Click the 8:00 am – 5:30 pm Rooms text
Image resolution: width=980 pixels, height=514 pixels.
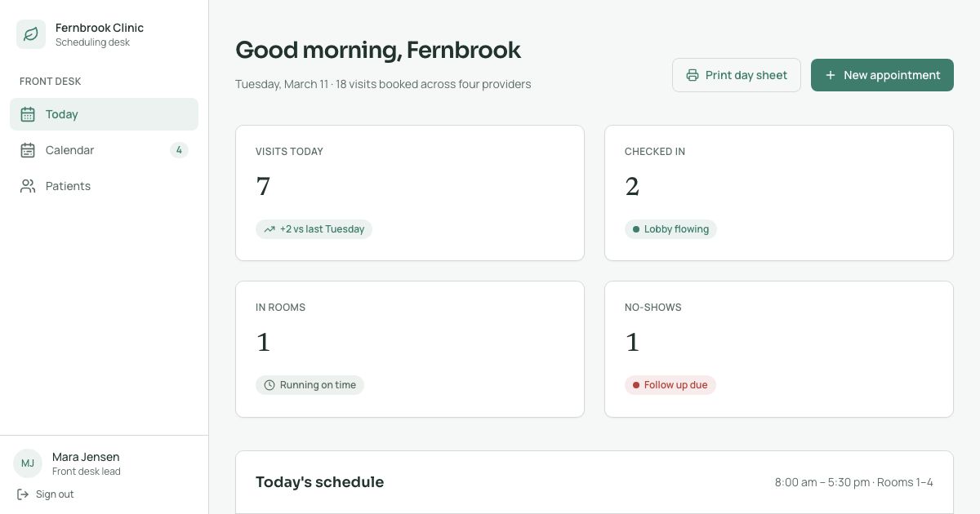854,482
